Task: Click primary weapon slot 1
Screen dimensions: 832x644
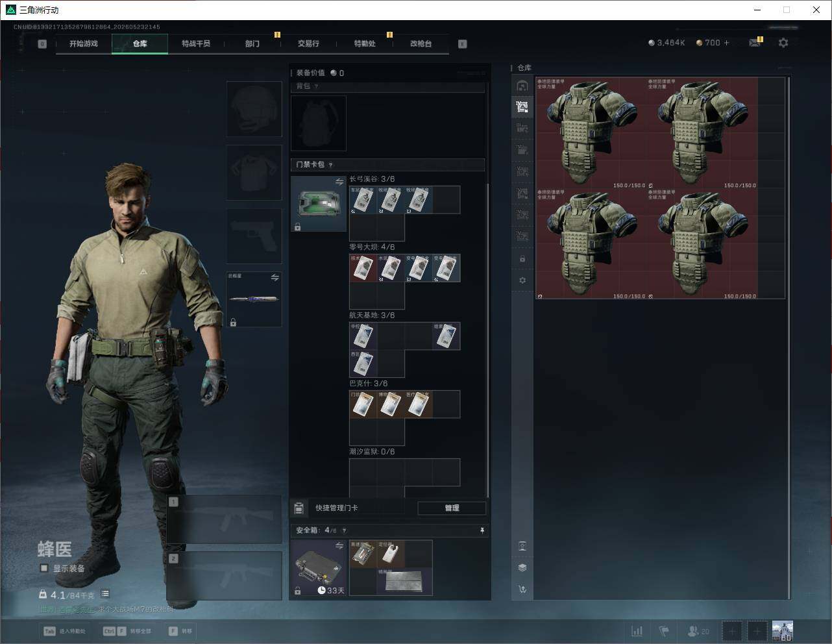Action: coord(224,519)
